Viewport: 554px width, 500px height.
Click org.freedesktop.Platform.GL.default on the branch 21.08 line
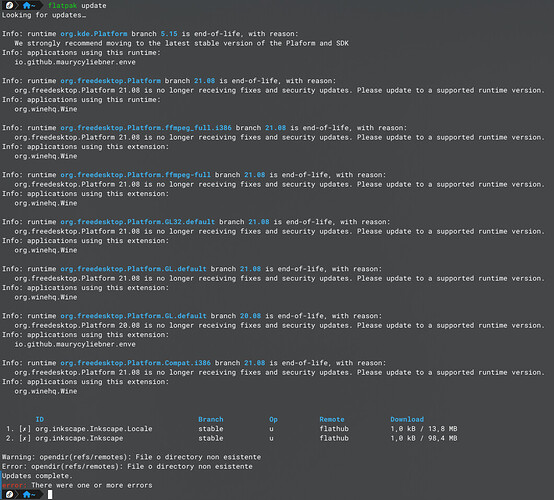point(133,269)
